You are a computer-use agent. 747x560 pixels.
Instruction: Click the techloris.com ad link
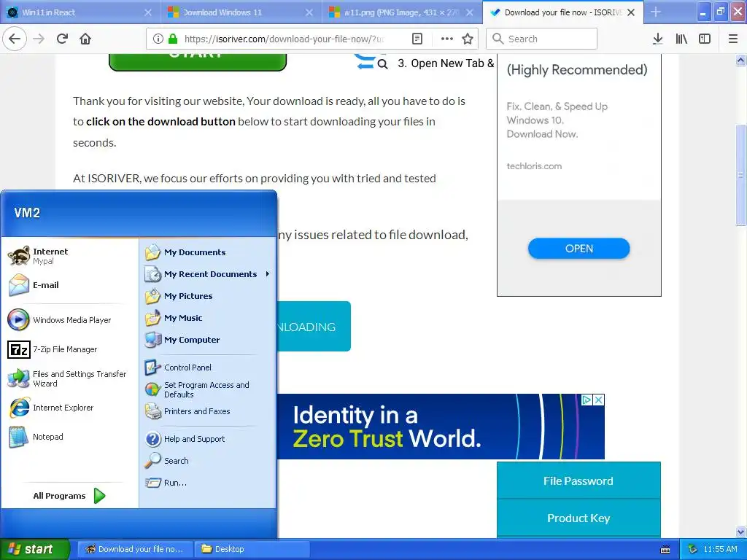(x=534, y=166)
